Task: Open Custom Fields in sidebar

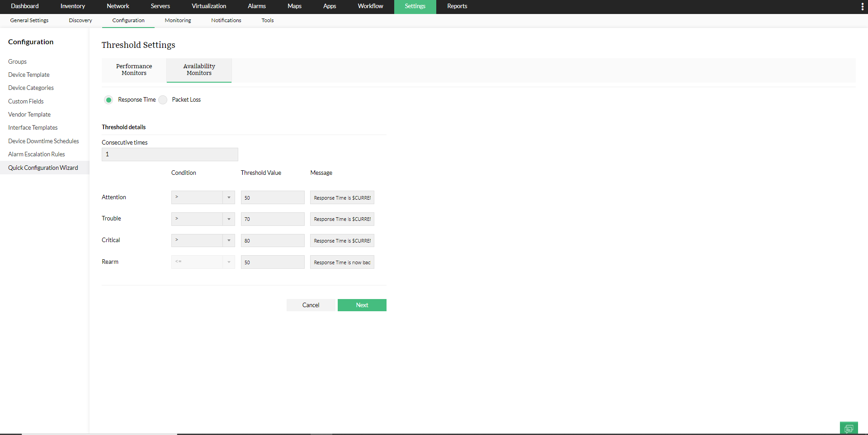Action: 26,102
